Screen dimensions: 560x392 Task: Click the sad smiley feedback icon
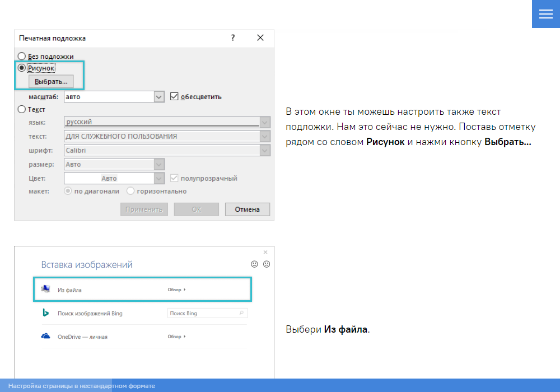267,264
